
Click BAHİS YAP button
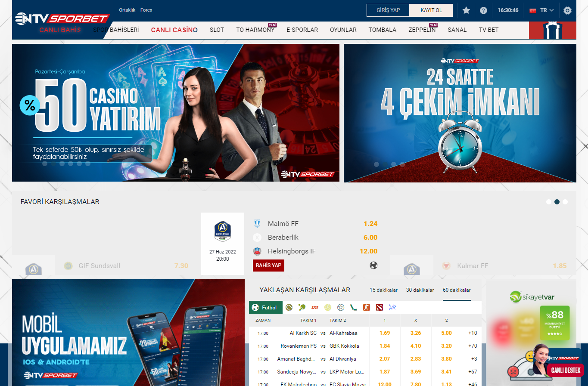pos(268,265)
